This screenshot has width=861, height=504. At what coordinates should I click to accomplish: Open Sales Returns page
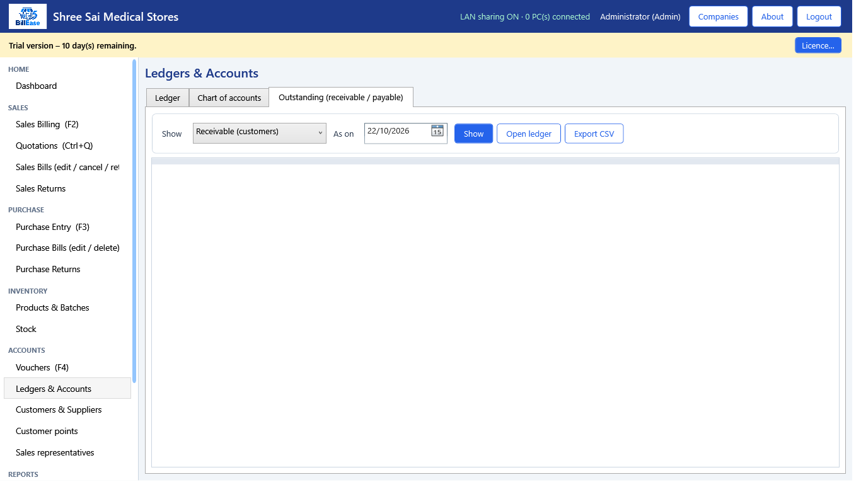pos(67,188)
